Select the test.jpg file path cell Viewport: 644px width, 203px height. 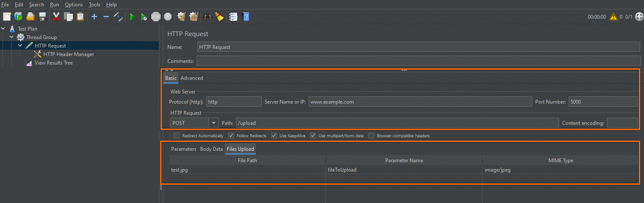click(x=247, y=170)
